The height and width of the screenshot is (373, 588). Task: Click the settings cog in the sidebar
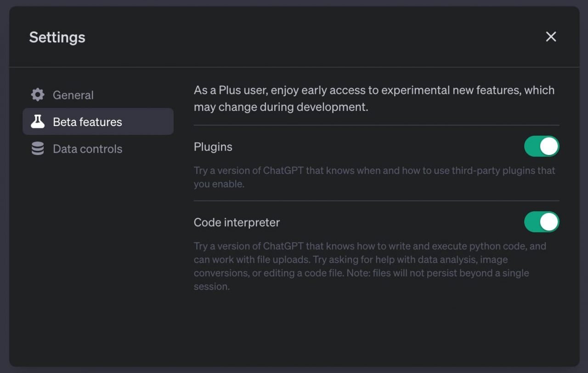(37, 95)
